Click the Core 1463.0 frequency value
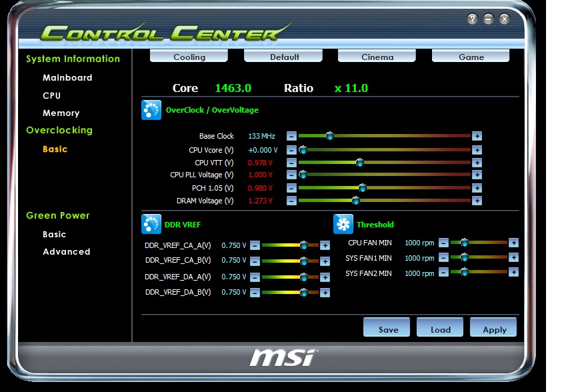Image resolution: width=576 pixels, height=392 pixels. coord(233,88)
